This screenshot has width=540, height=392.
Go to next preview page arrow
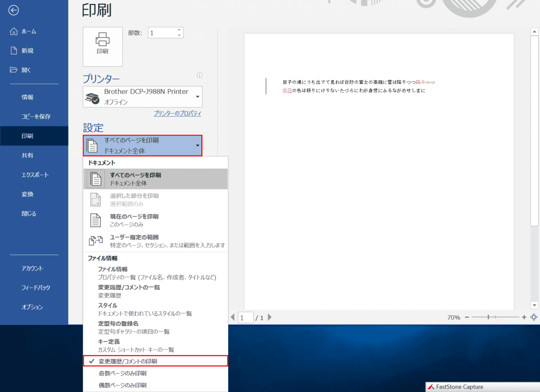[x=270, y=317]
